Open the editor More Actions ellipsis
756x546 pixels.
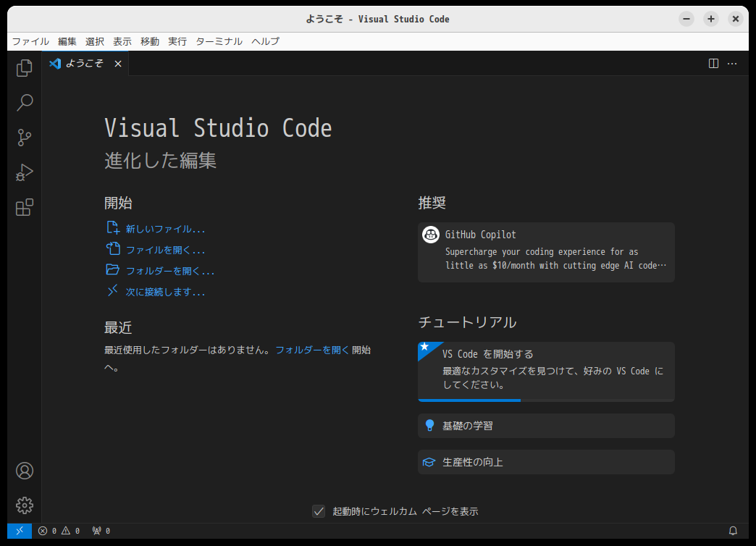tap(732, 64)
